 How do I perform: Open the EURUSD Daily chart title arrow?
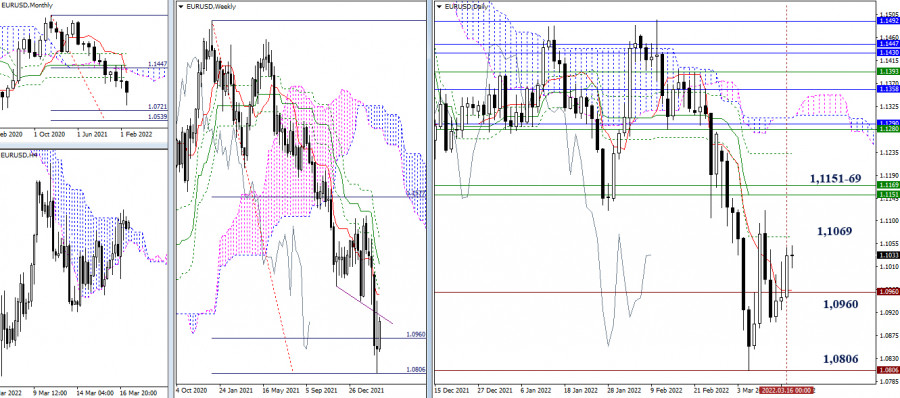pyautogui.click(x=440, y=7)
